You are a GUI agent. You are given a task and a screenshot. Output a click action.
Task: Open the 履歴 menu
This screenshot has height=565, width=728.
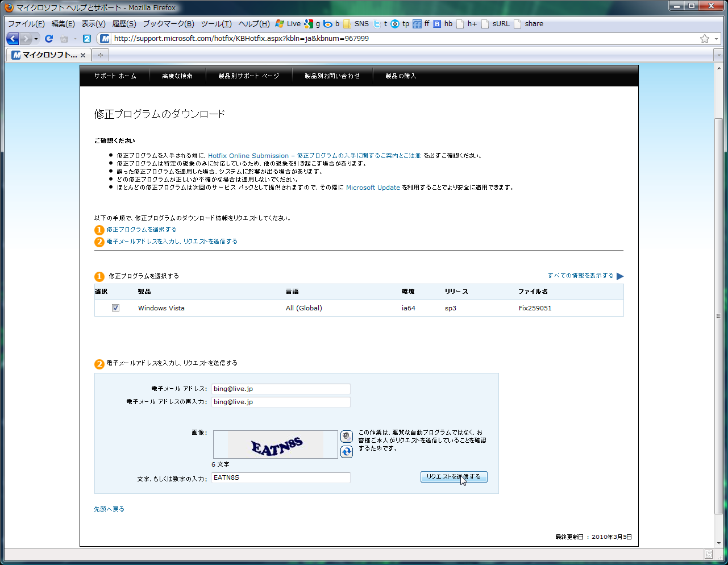coord(124,24)
